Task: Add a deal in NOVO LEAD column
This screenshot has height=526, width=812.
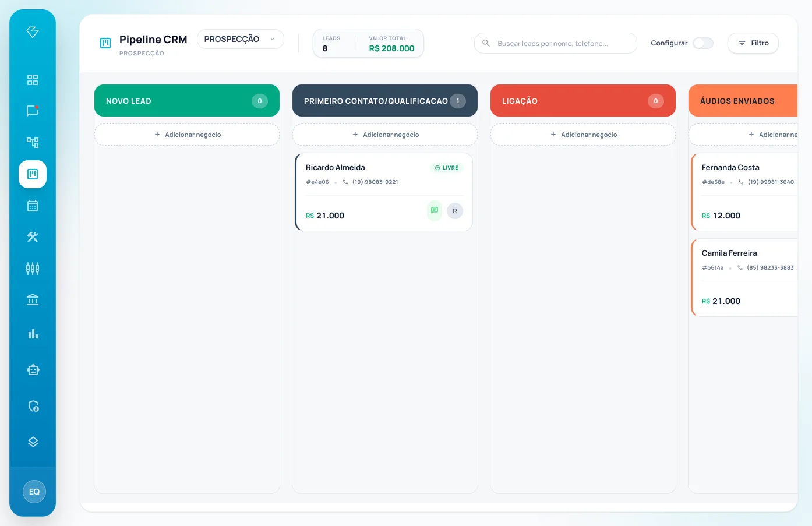Action: (187, 135)
